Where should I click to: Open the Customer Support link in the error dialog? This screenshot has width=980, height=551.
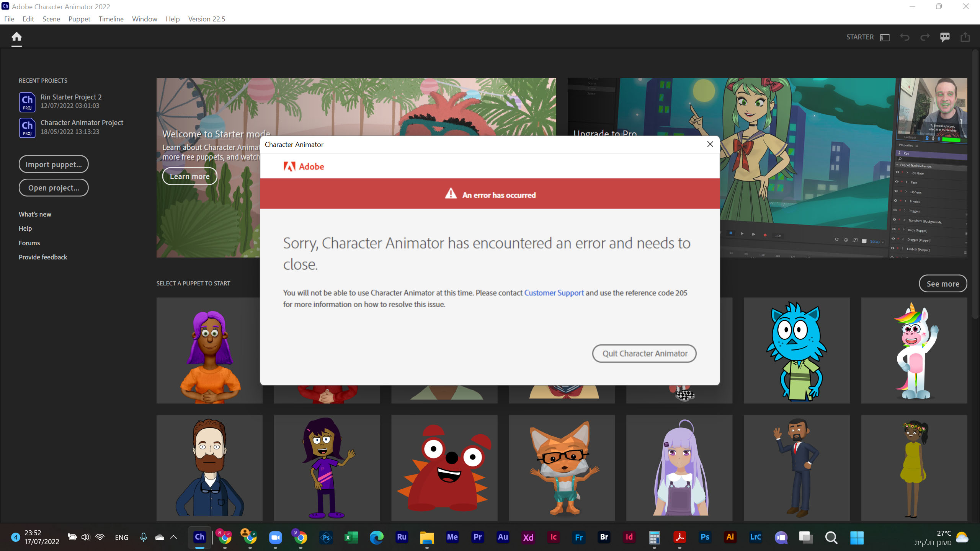tap(554, 293)
